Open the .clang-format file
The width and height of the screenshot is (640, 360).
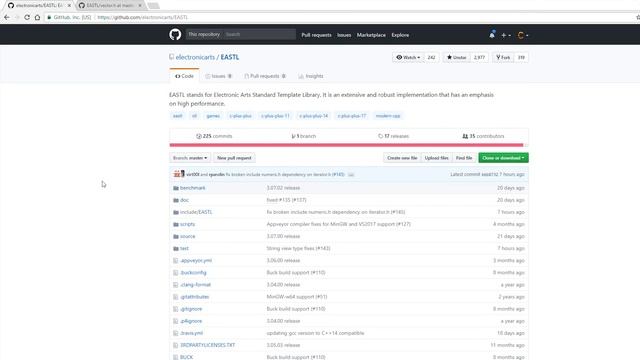click(x=196, y=285)
